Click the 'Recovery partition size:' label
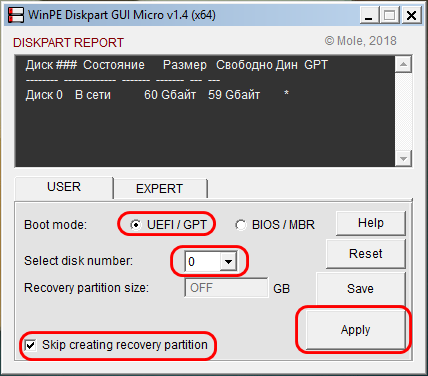Screen dimensions: 428x376 (86, 288)
